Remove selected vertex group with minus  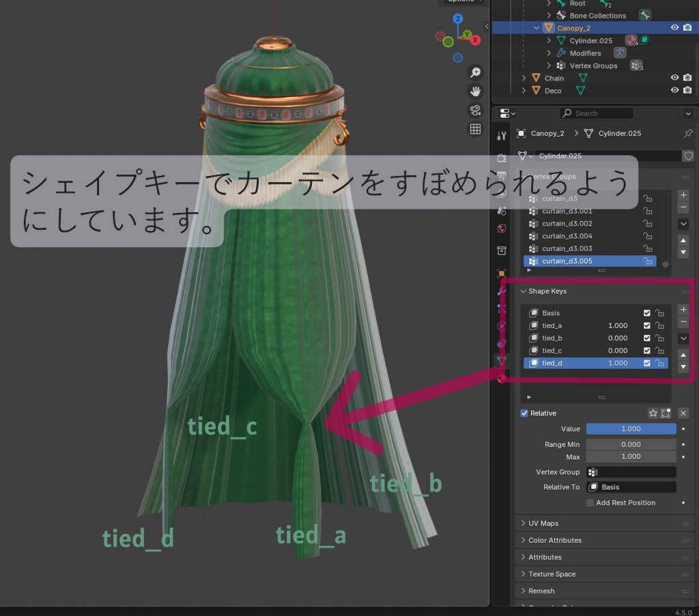pyautogui.click(x=683, y=207)
